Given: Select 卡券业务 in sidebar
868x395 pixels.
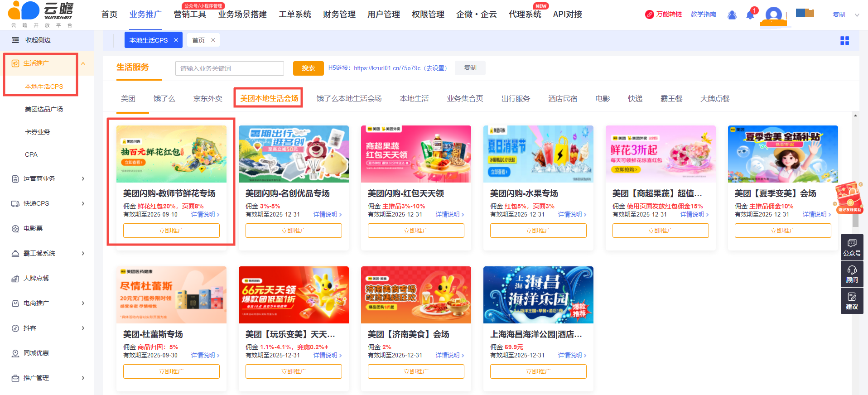Looking at the screenshot, I should click(x=38, y=132).
